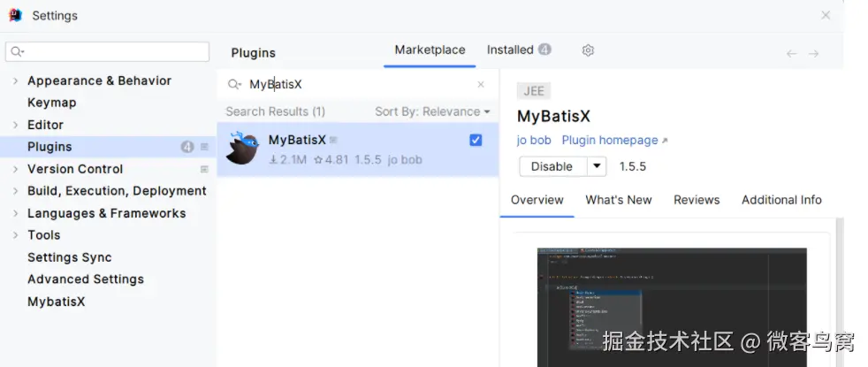
Task: Open the Additional Info tab
Action: 781,200
